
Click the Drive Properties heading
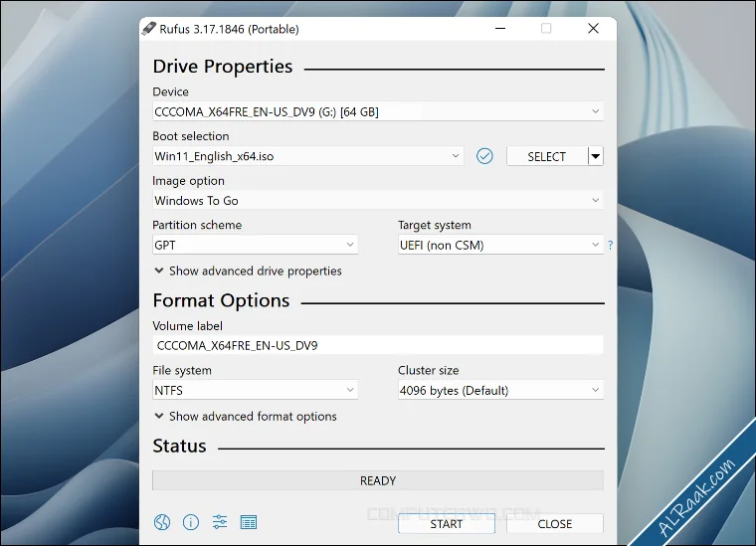click(223, 67)
